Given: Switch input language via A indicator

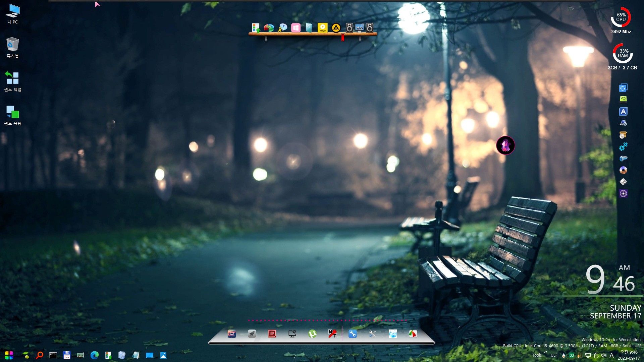Looking at the screenshot, I should pos(611,355).
